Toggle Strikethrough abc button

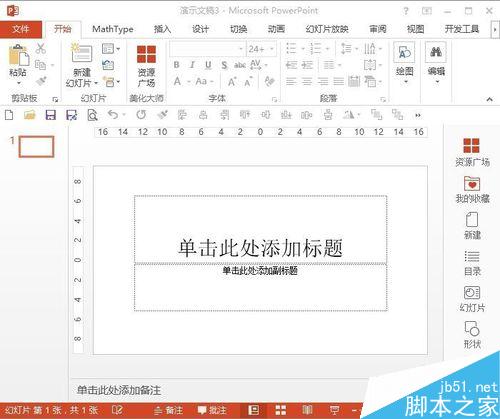coord(240,65)
